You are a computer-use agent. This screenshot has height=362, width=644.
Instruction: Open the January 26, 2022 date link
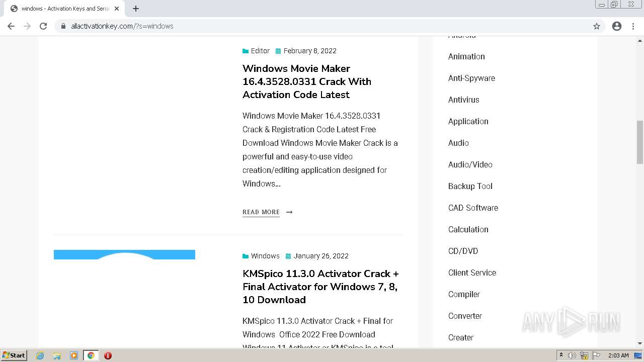point(321,256)
